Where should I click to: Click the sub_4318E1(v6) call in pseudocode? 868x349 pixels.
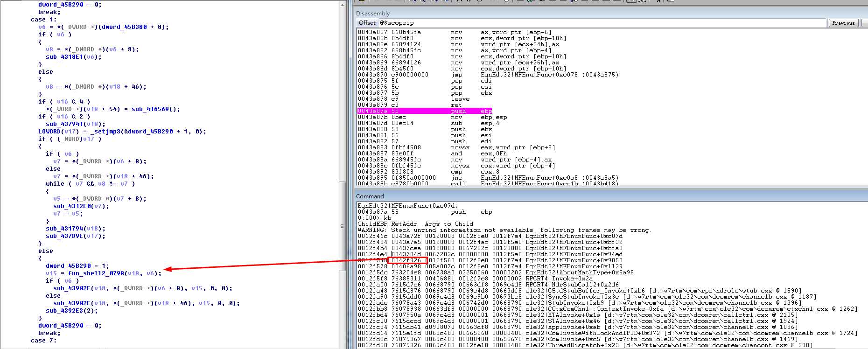click(x=74, y=57)
